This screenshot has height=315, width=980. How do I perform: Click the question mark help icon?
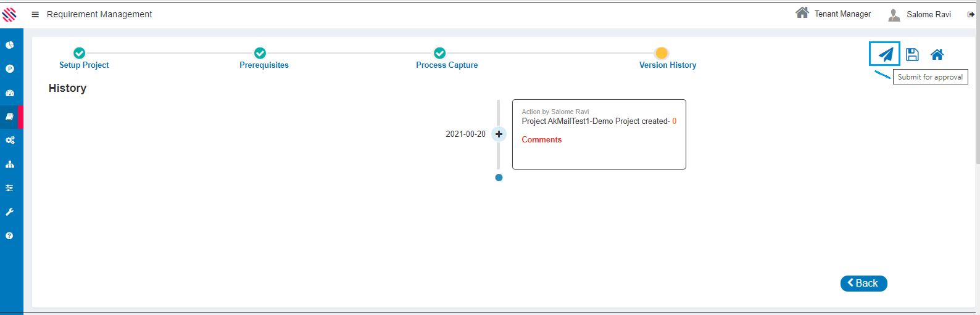(10, 236)
